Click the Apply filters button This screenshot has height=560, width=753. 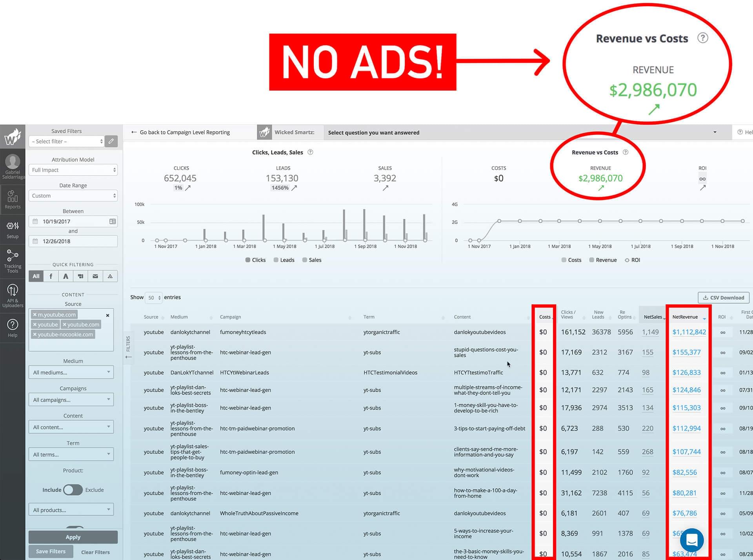point(73,537)
